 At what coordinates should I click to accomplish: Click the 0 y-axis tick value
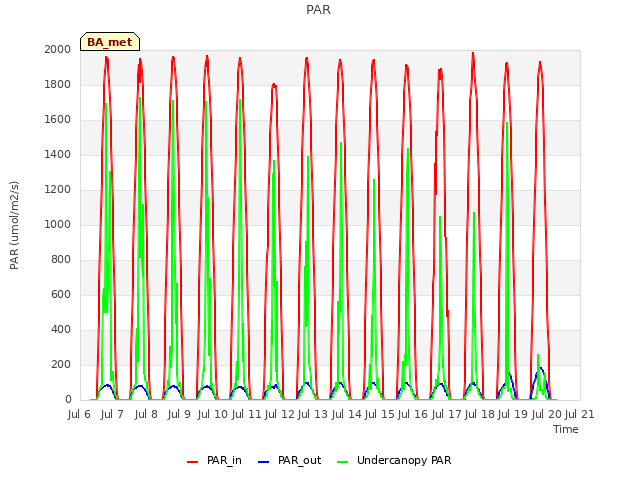(68, 400)
